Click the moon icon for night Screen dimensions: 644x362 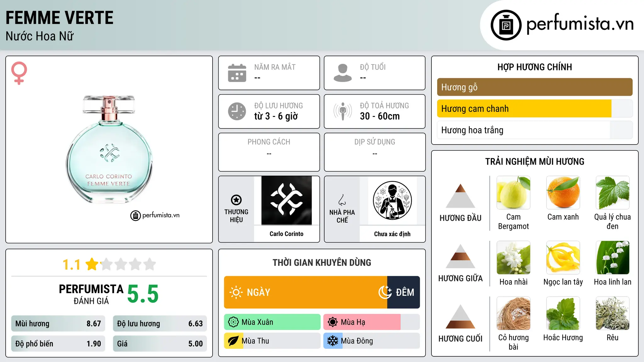tap(385, 292)
